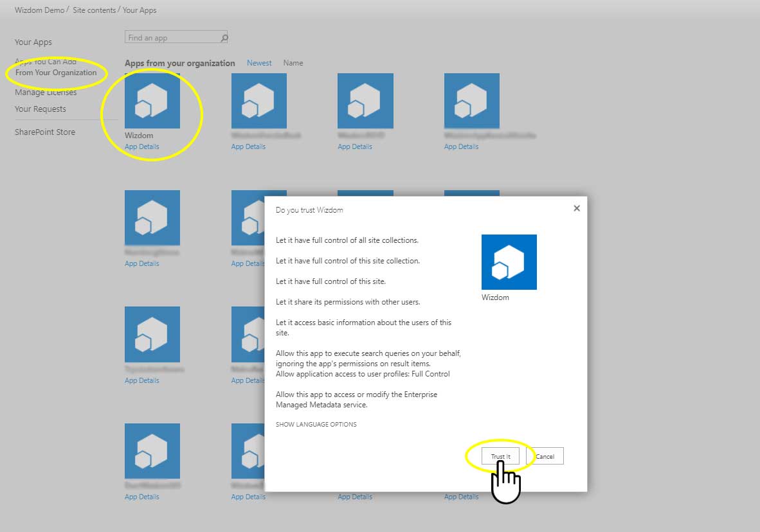
Task: Sort apps by Newest
Action: click(x=259, y=63)
